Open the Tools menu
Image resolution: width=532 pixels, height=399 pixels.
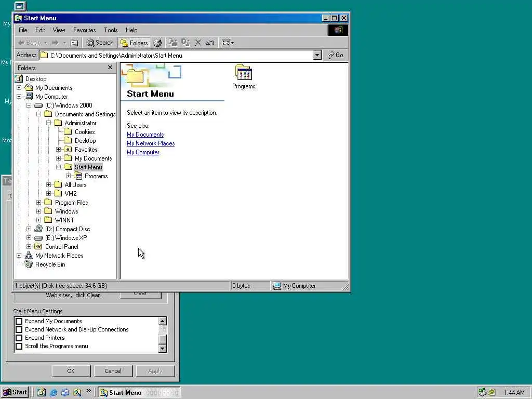pyautogui.click(x=111, y=30)
